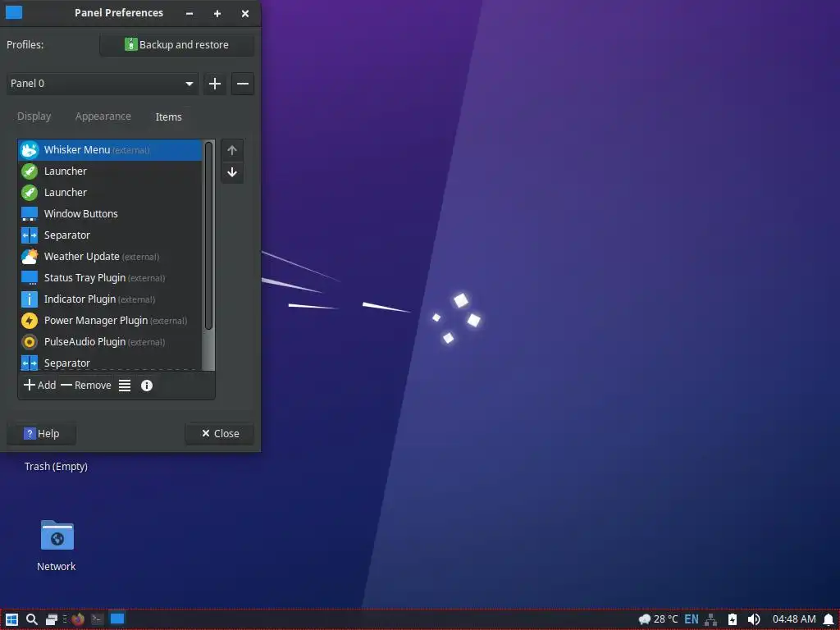
Task: Select the Indicator Plugin item
Action: coord(110,299)
